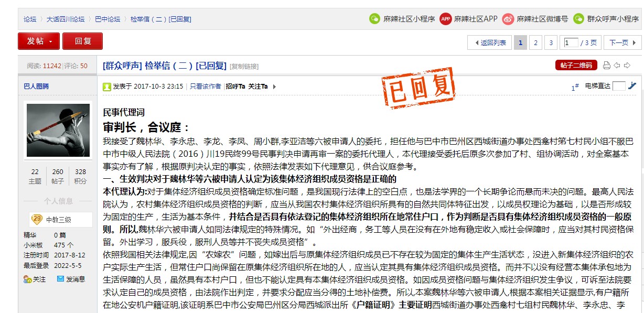
Task: Click the 发消息 envelope icon
Action: pos(60,279)
